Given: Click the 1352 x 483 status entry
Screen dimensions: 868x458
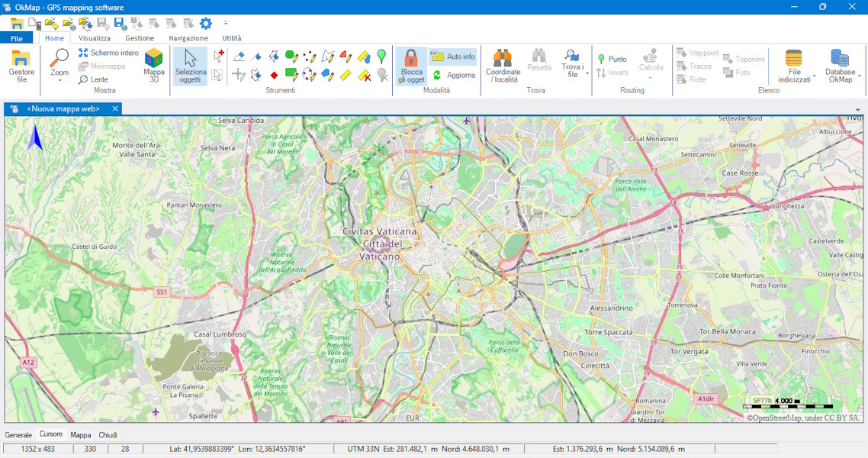Looking at the screenshot, I should coord(37,449).
